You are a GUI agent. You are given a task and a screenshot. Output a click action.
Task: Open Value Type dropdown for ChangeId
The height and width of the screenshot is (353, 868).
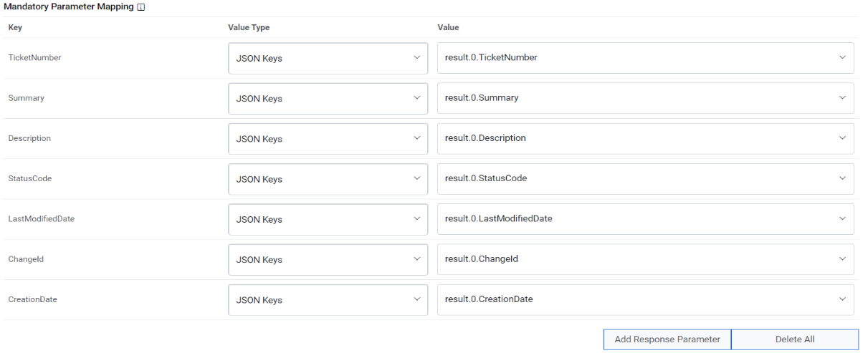point(328,259)
